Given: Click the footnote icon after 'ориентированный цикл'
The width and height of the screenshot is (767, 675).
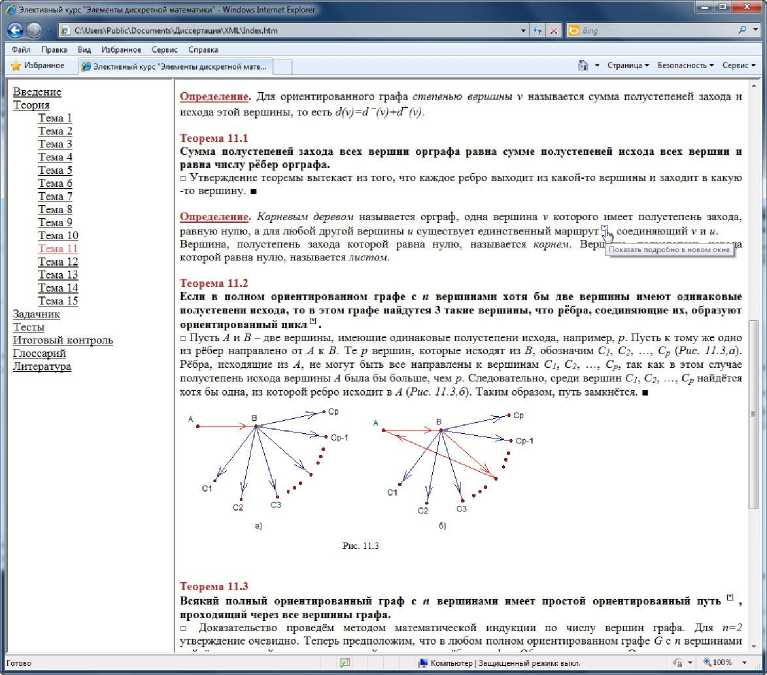Looking at the screenshot, I should coord(313,322).
